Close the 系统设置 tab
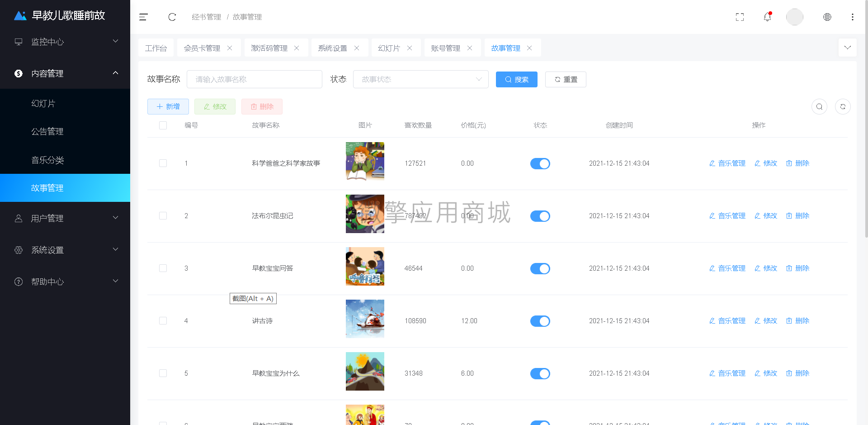This screenshot has width=868, height=425. tap(357, 48)
